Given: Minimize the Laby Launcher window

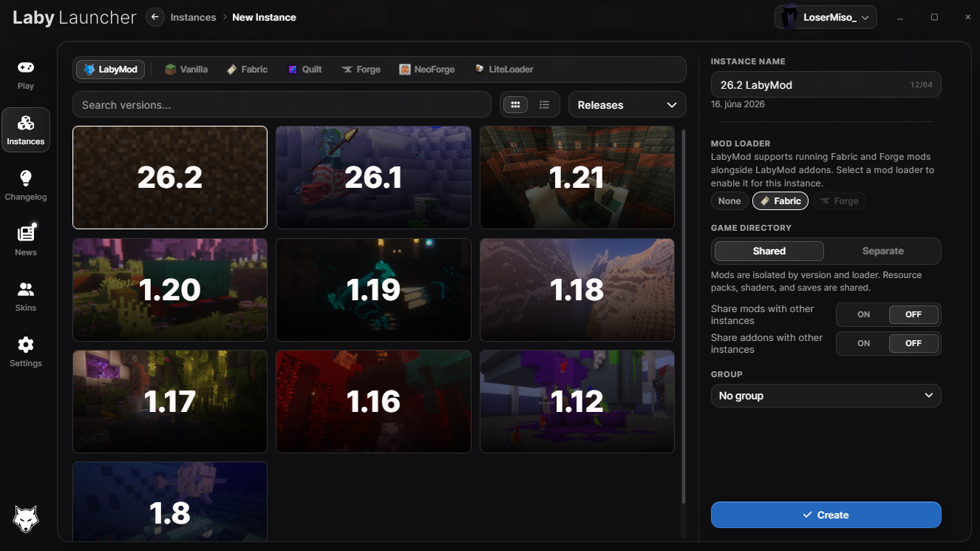Looking at the screenshot, I should pos(900,17).
